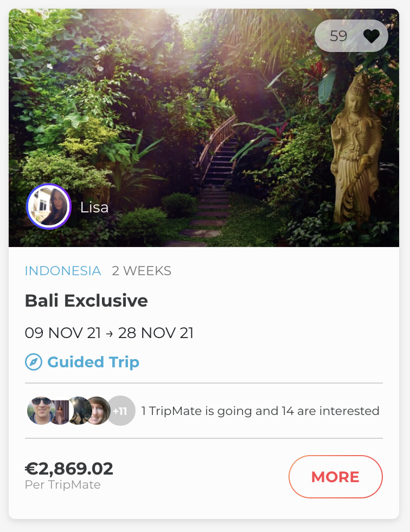
Task: Click the Guided Trip label
Action: pos(93,362)
